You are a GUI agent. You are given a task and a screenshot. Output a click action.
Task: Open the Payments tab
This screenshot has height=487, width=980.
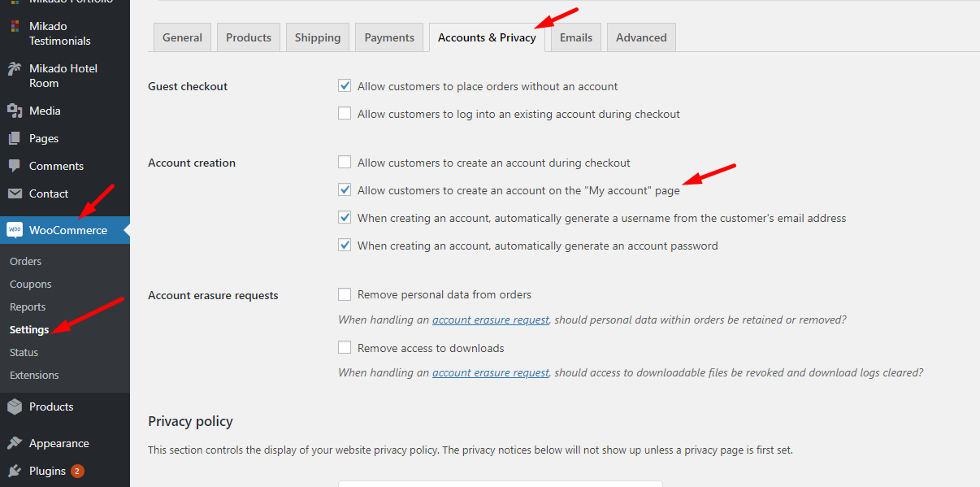point(389,37)
